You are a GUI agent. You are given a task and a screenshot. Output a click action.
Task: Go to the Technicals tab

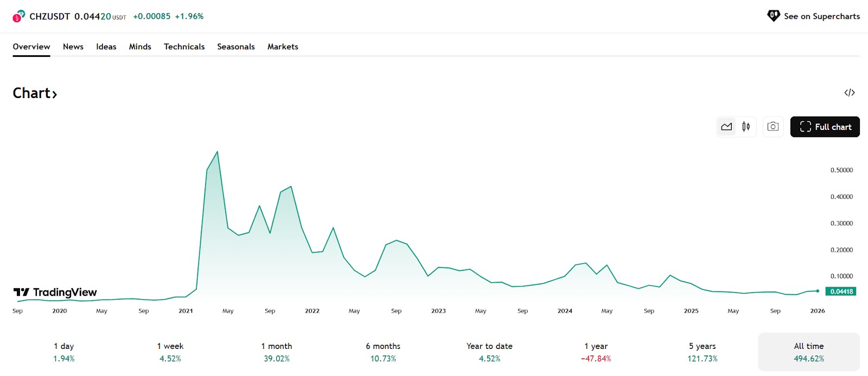(x=184, y=47)
